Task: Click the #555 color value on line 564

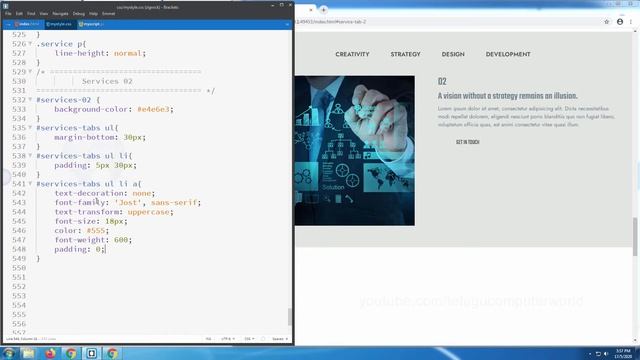Action: coord(96,231)
